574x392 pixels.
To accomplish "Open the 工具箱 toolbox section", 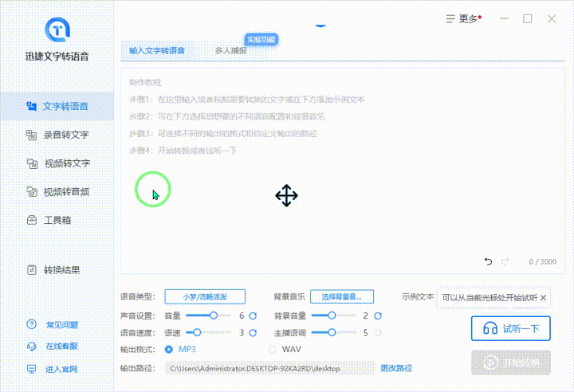I will coord(57,220).
